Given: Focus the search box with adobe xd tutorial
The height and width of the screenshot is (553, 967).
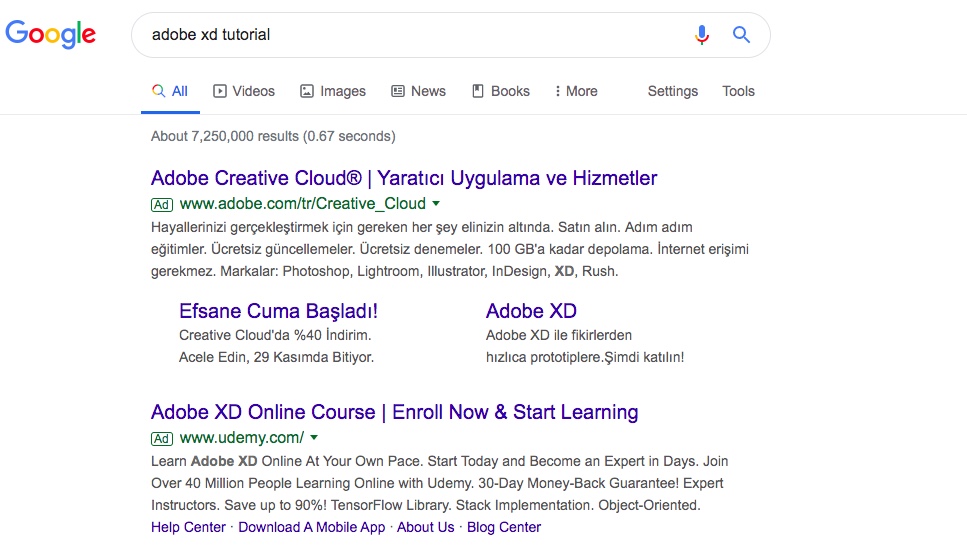Looking at the screenshot, I should [x=410, y=35].
